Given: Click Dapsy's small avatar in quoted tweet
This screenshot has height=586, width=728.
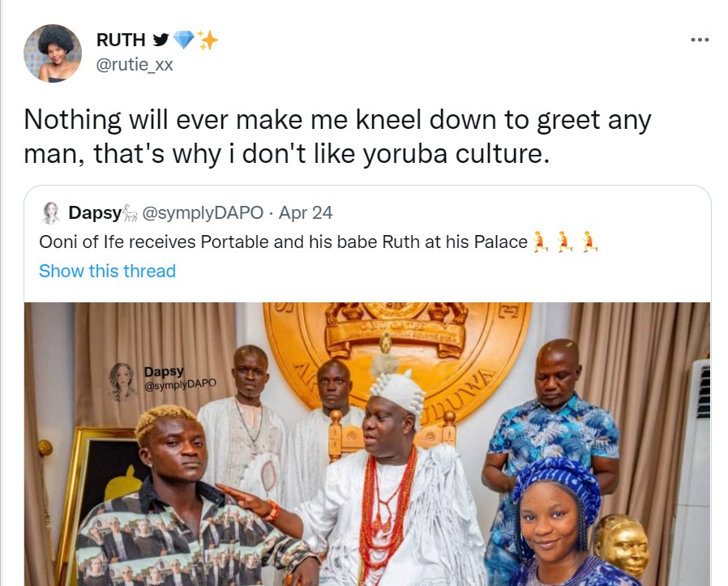Looking at the screenshot, I should click(x=51, y=213).
